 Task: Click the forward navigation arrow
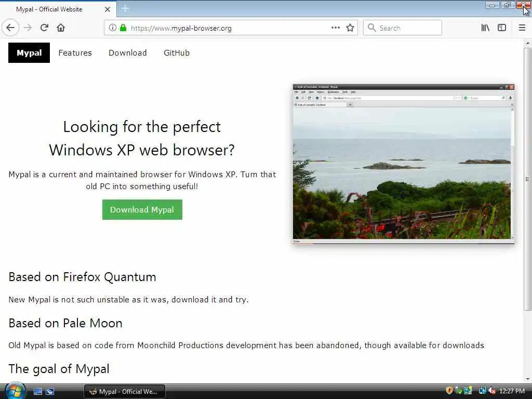28,28
